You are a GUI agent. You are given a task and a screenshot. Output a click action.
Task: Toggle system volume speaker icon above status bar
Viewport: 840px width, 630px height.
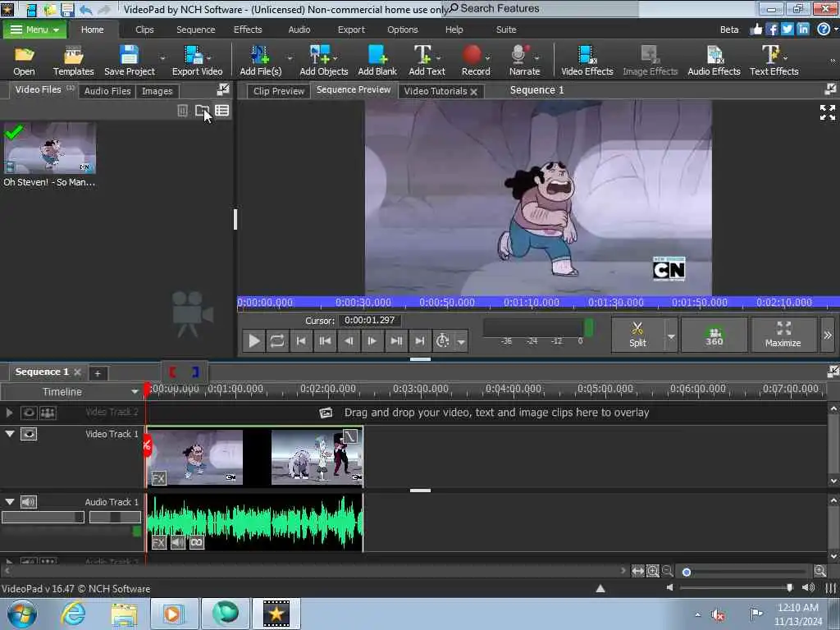click(x=808, y=587)
